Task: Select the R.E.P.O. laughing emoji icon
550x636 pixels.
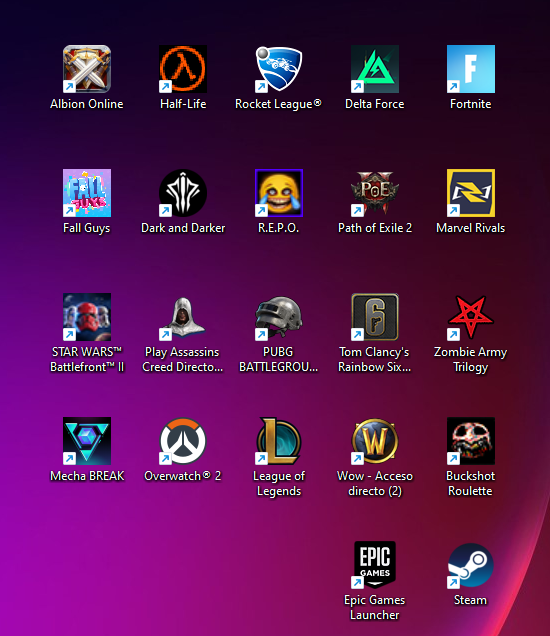Action: pos(279,193)
